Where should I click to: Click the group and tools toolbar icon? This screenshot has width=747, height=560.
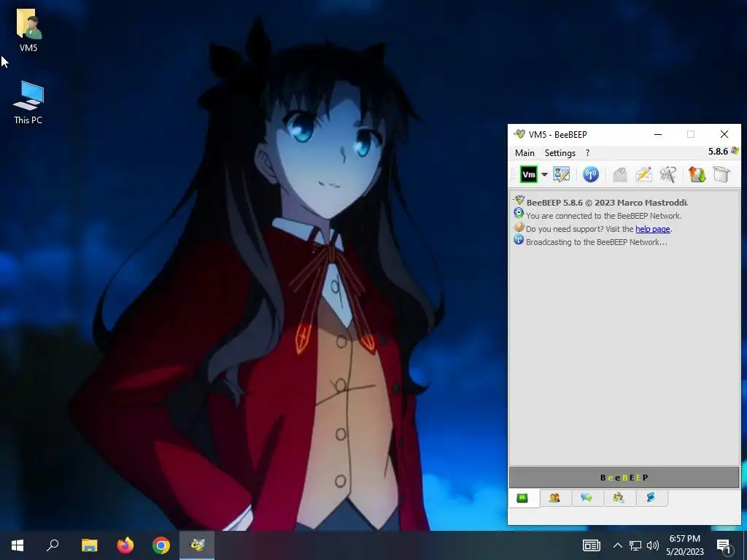[668, 174]
